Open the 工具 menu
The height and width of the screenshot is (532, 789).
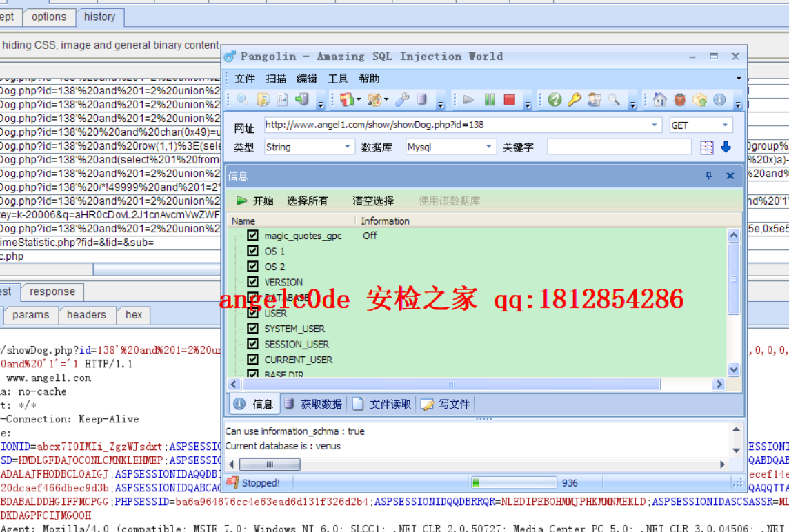click(338, 79)
